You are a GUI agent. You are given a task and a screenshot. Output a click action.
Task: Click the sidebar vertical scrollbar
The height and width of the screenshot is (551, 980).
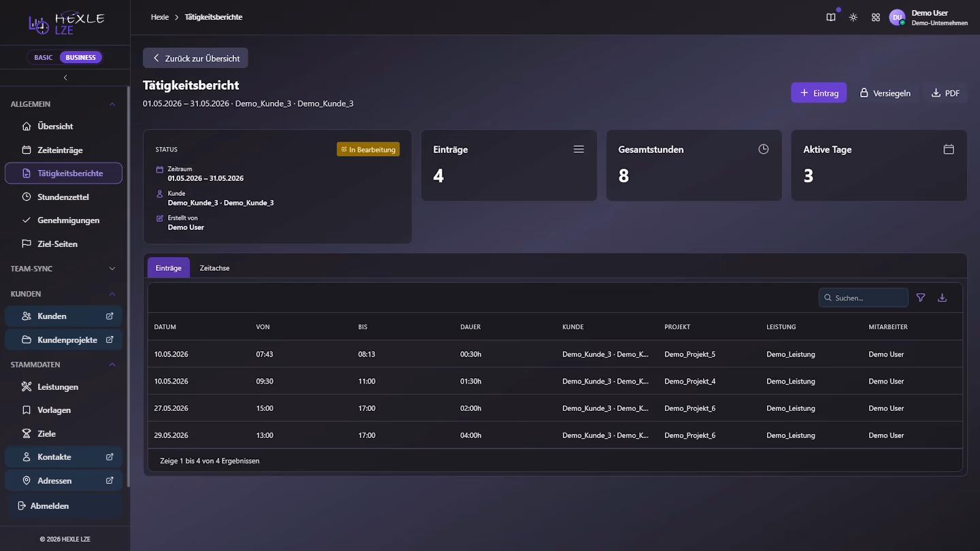[x=128, y=286]
